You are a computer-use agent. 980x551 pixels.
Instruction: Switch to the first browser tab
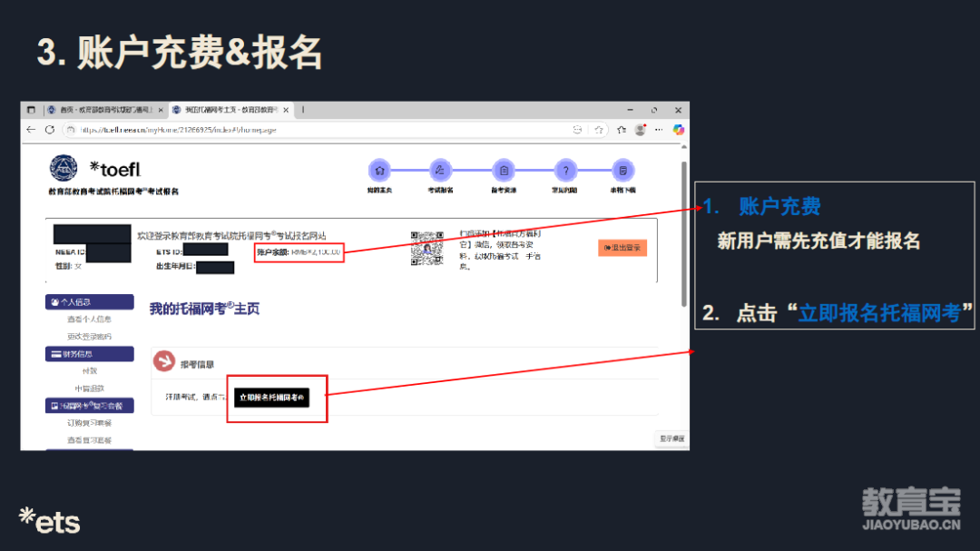click(x=105, y=110)
